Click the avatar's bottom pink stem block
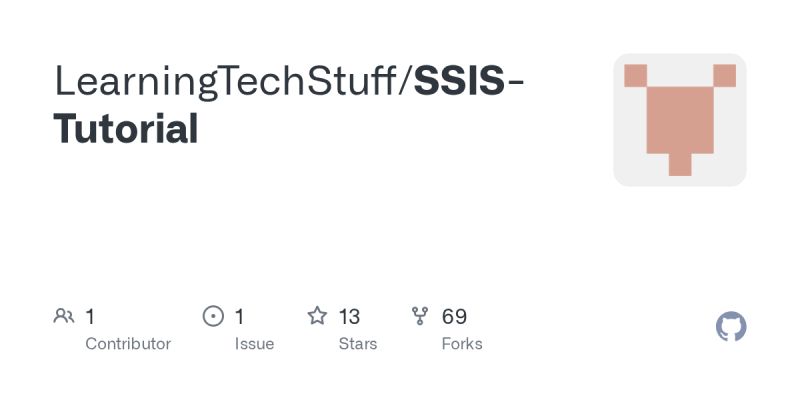The height and width of the screenshot is (400, 800). [680, 165]
